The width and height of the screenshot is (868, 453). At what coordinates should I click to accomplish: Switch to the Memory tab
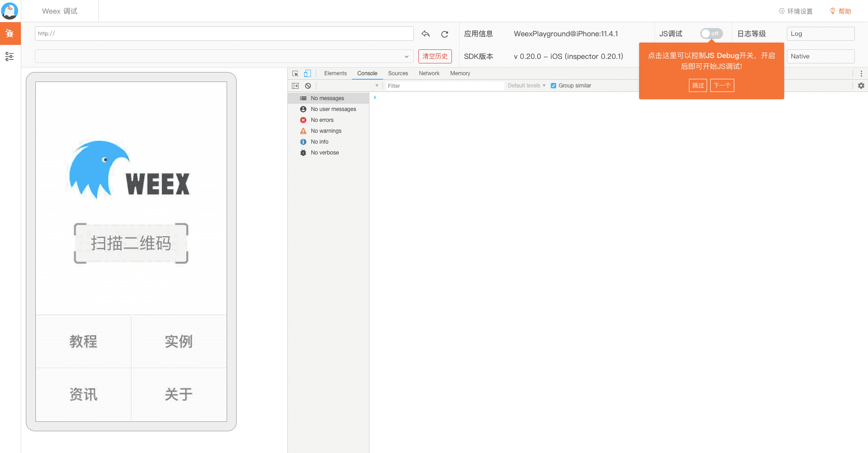460,73
